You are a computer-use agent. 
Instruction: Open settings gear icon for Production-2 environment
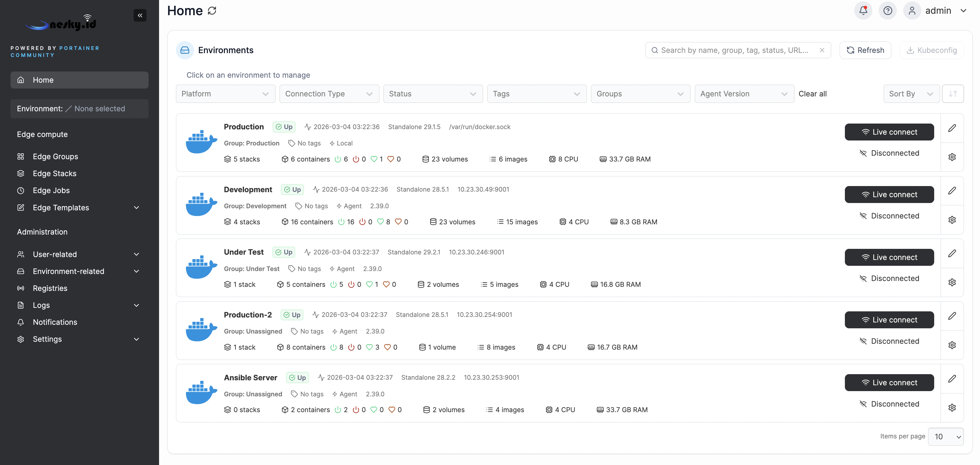(952, 345)
